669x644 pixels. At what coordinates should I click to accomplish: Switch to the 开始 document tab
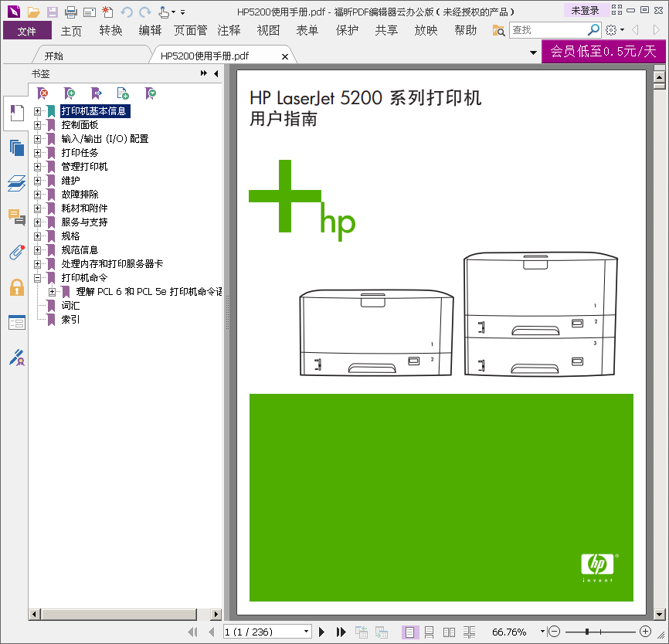(x=54, y=56)
